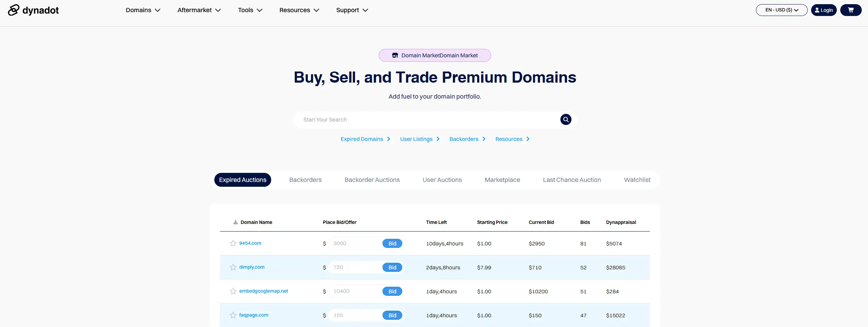Open the Aftermarket dropdown menu
The width and height of the screenshot is (868, 327).
[x=199, y=10]
